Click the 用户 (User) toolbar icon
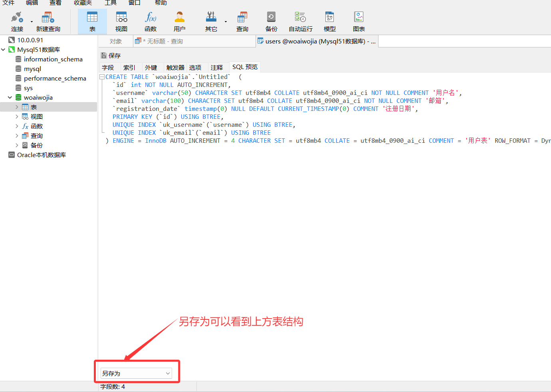 pyautogui.click(x=180, y=22)
